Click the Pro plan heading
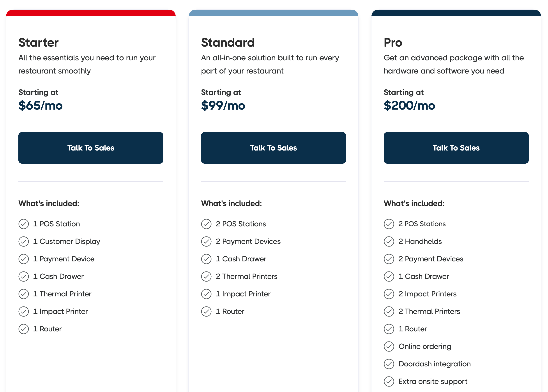Viewport: 548px width, 392px height. pyautogui.click(x=393, y=42)
